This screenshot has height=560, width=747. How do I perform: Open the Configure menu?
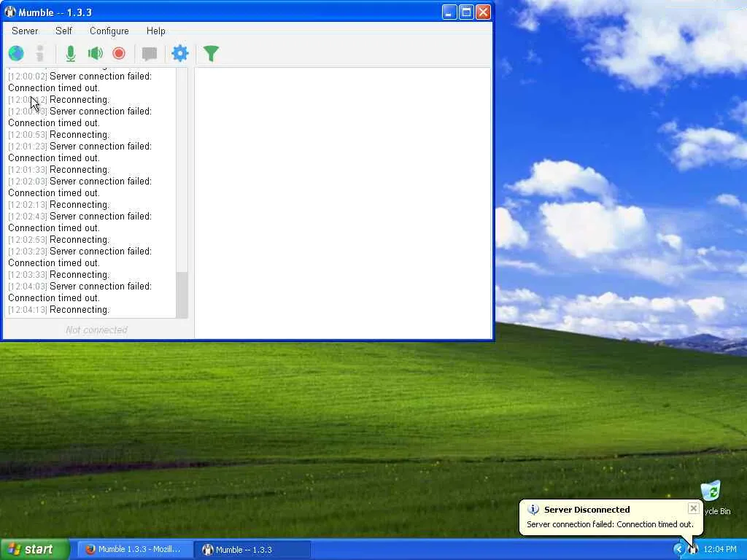109,31
